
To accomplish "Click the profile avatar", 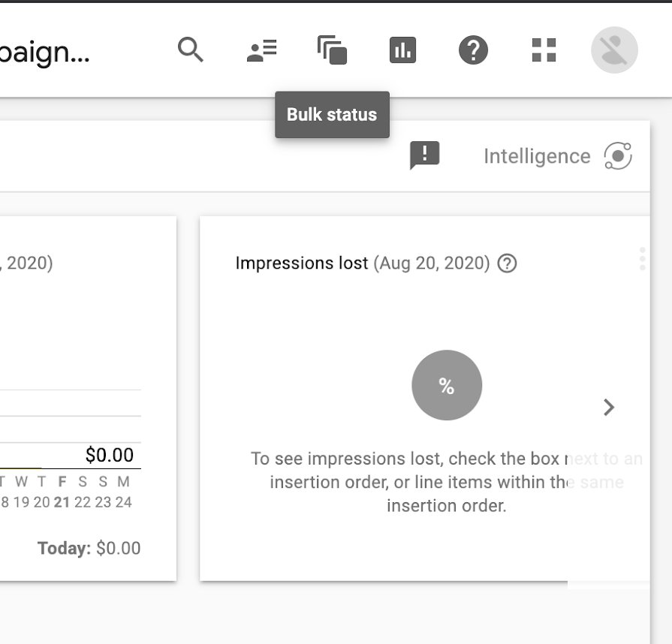I will coord(614,50).
